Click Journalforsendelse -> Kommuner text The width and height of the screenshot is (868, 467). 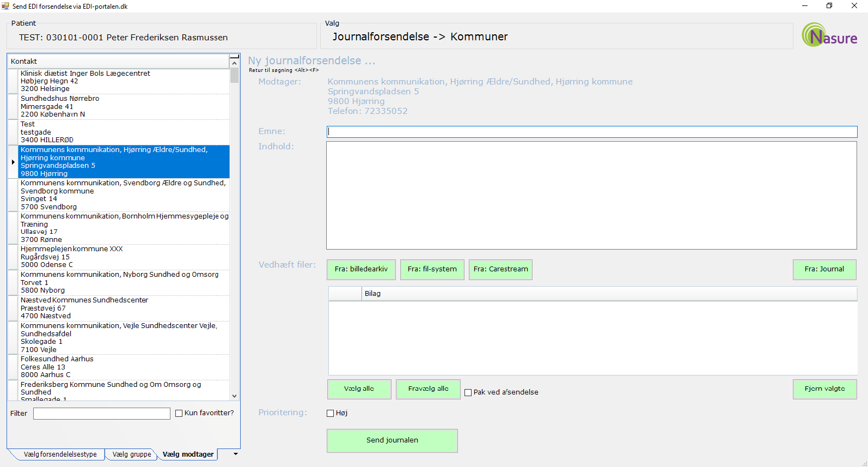click(x=420, y=37)
